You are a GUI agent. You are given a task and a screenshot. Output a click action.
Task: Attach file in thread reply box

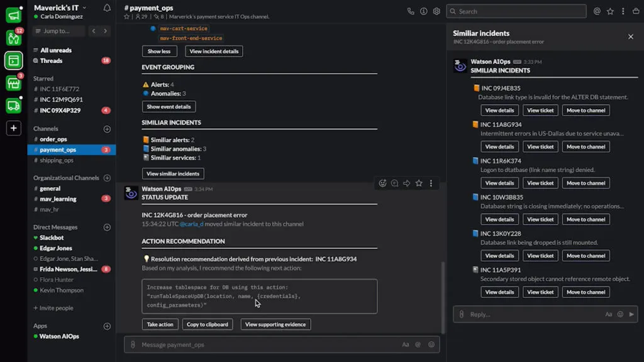coord(462,314)
